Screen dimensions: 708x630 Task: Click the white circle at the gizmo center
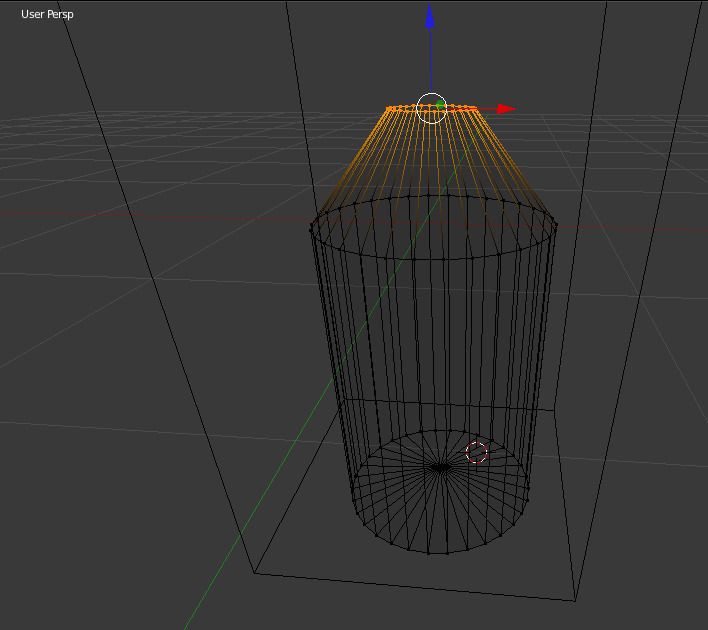tap(432, 108)
